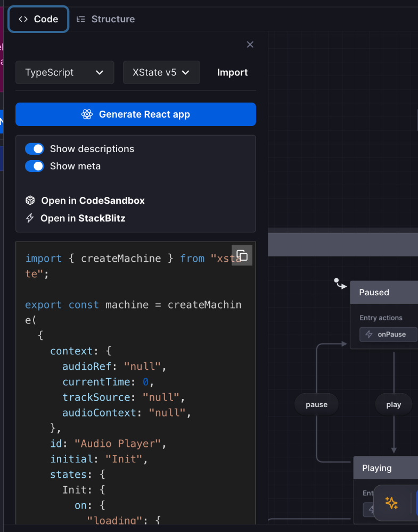Click the StackBlitz lightning bolt icon

point(30,218)
